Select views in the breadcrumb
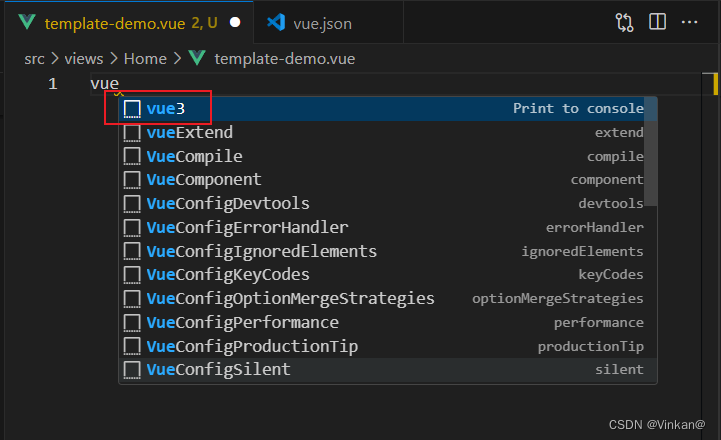This screenshot has width=721, height=440. pyautogui.click(x=84, y=59)
